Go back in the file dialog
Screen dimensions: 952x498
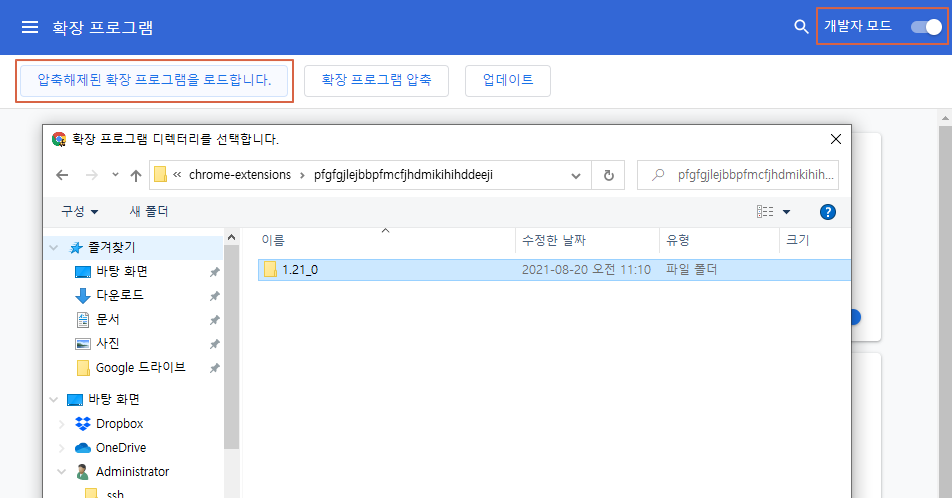(62, 175)
